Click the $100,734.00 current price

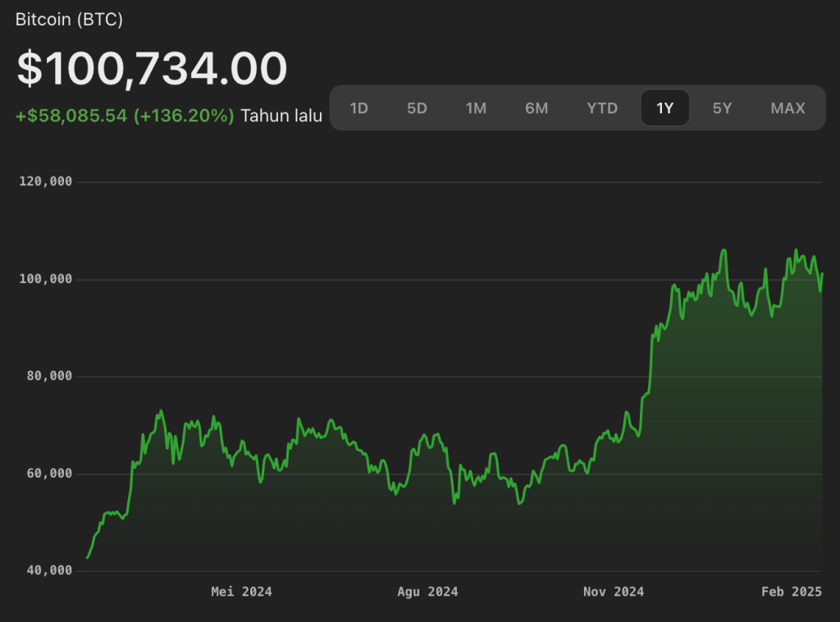152,69
